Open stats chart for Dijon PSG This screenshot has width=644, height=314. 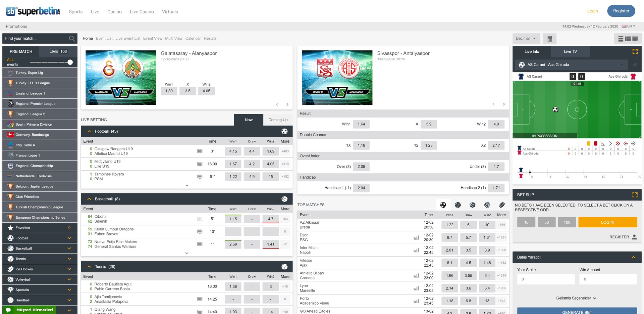416,238
